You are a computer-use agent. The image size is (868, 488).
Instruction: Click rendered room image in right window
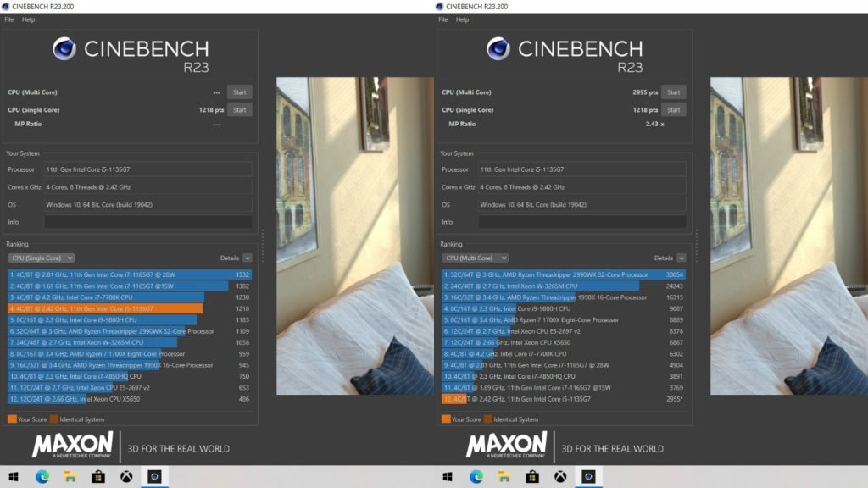[x=789, y=236]
